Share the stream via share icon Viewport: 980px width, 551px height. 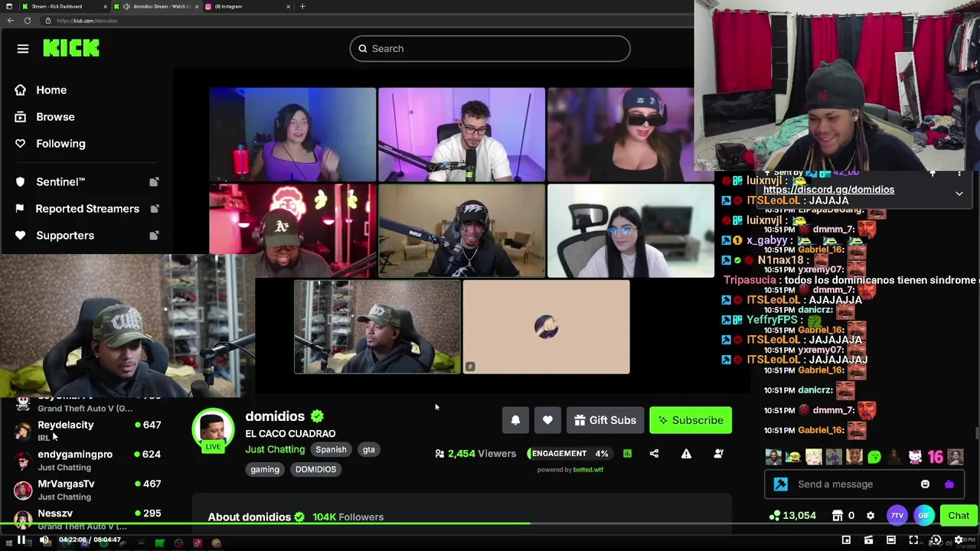(654, 454)
